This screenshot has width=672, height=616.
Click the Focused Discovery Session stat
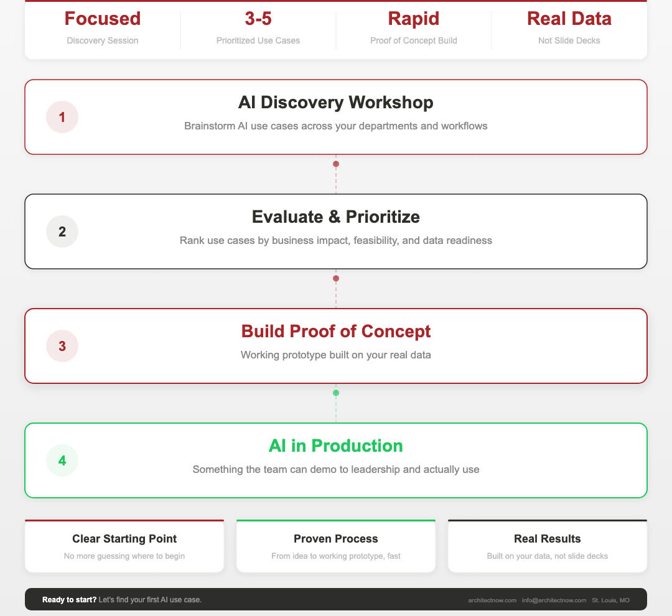103,27
